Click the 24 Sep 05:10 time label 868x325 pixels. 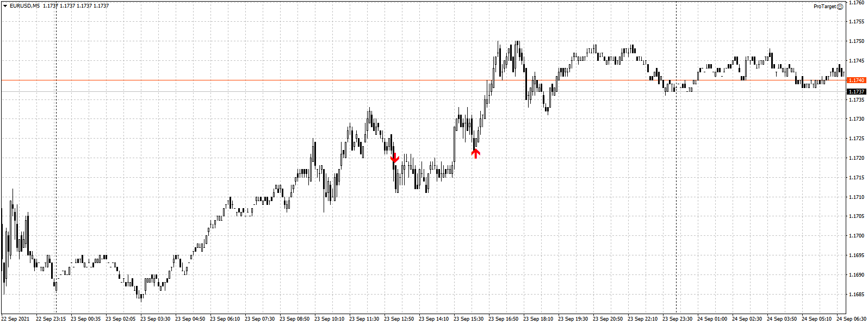(x=816, y=319)
